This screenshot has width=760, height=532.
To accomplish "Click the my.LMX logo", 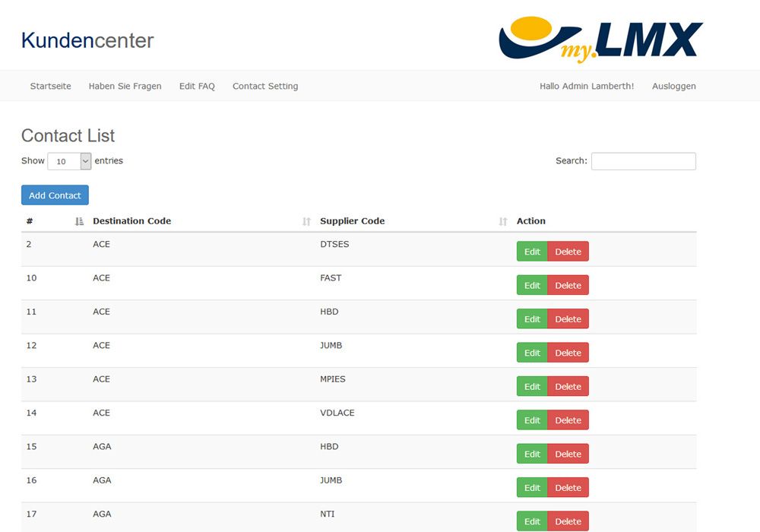I will [x=600, y=40].
